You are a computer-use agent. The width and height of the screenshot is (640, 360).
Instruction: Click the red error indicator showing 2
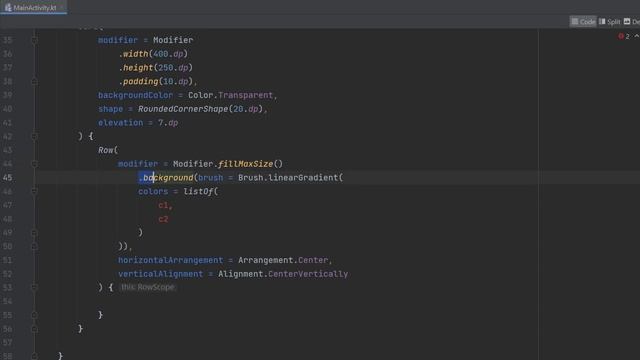pyautogui.click(x=624, y=36)
